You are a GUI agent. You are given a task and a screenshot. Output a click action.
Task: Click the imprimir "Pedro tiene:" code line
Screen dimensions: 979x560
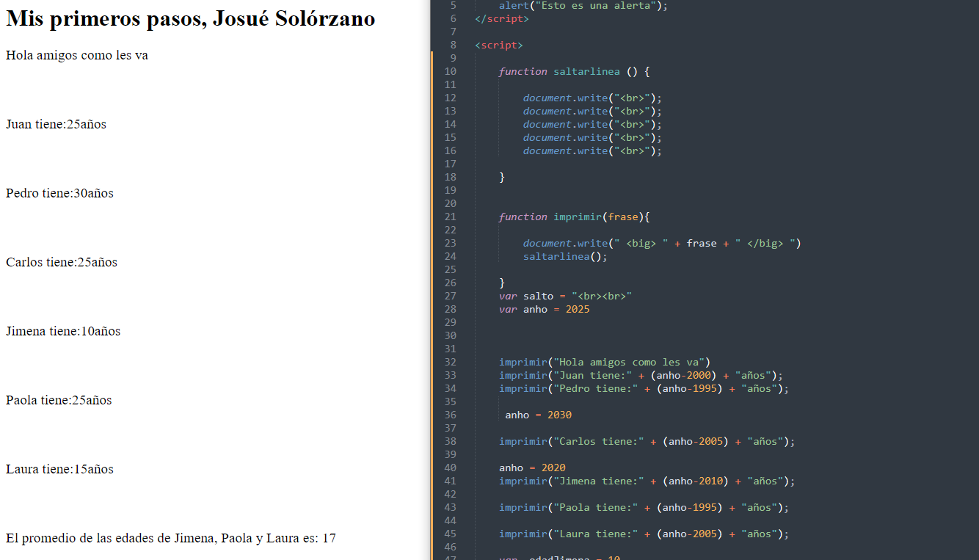click(x=644, y=388)
